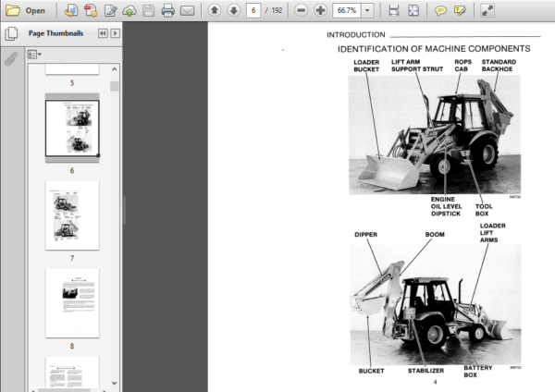Image resolution: width=555 pixels, height=392 pixels.
Task: Print the document using printer icon
Action: click(x=167, y=10)
